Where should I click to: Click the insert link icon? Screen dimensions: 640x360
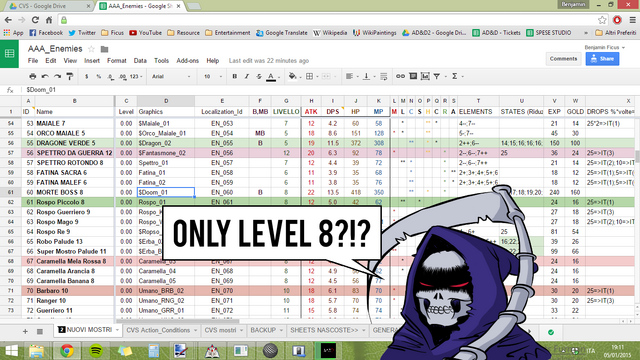coord(400,76)
